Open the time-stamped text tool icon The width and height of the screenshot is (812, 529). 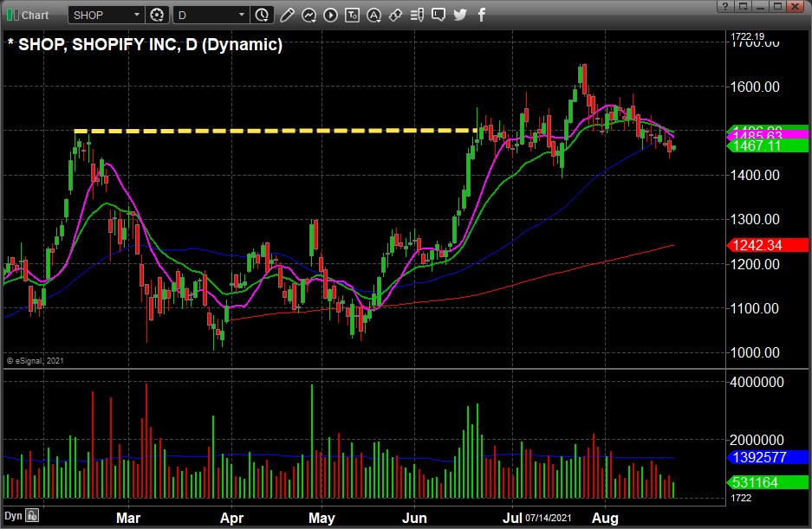pos(352,15)
